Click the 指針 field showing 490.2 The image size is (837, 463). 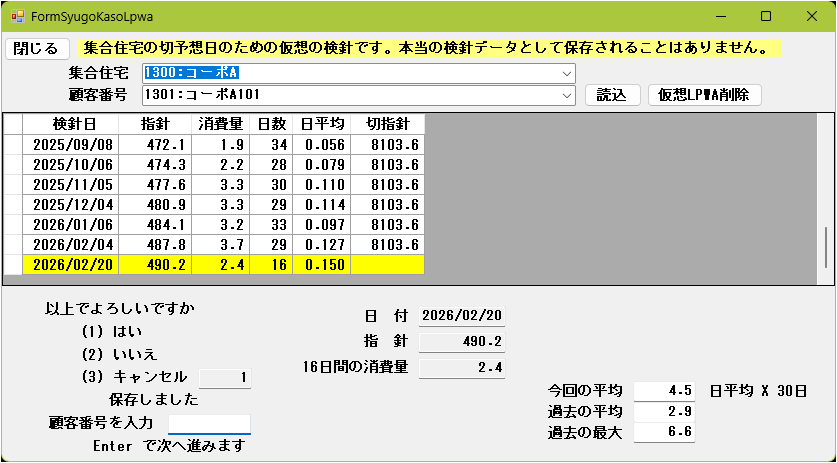coord(461,342)
